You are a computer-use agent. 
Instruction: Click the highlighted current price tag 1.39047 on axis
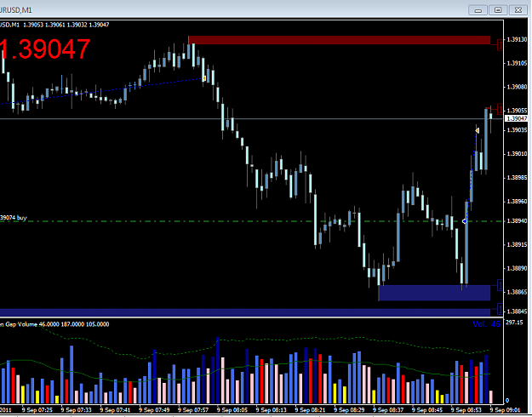(517, 118)
